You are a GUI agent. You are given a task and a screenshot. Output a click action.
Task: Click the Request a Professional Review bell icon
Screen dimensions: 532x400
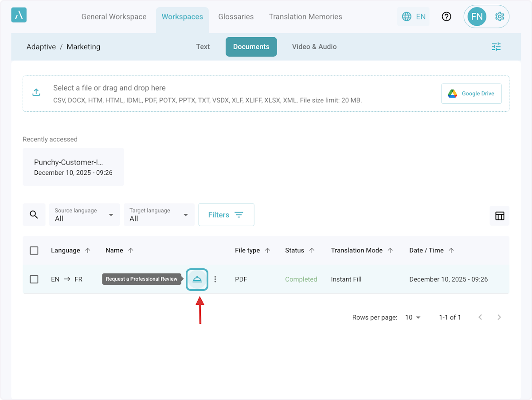tap(197, 279)
